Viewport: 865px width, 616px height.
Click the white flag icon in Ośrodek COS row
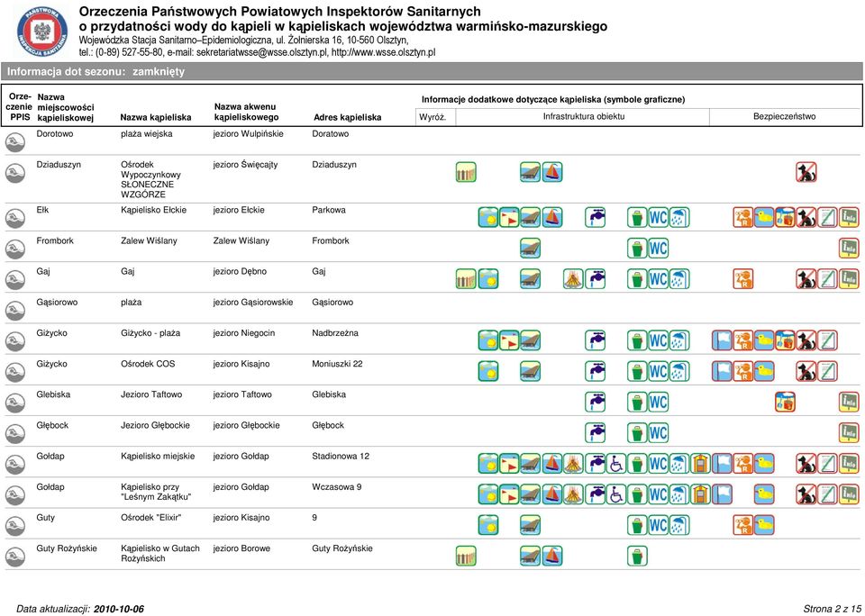point(722,371)
